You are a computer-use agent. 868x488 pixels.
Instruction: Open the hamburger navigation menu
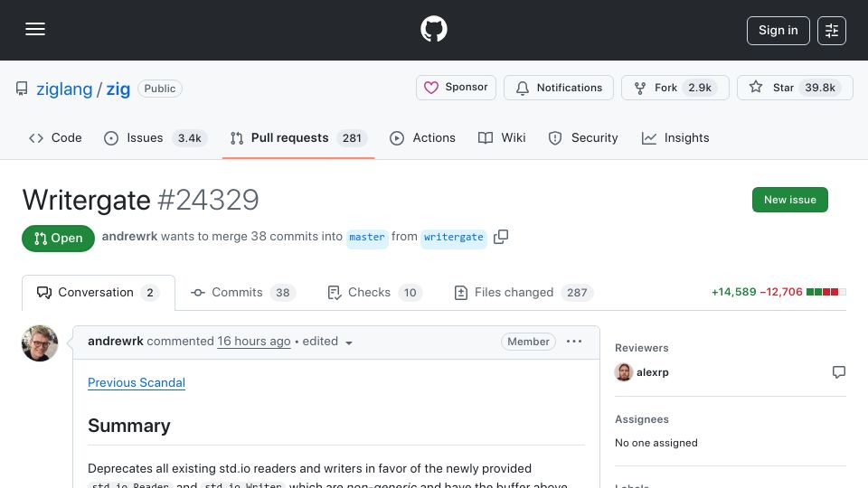[x=35, y=29]
